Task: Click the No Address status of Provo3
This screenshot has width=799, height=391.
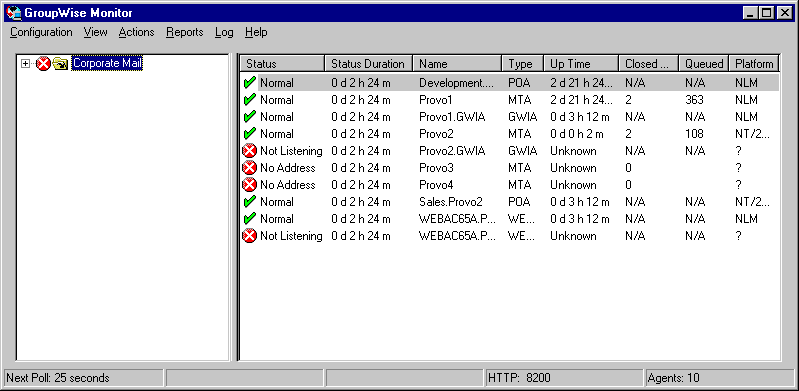Action: click(x=287, y=168)
